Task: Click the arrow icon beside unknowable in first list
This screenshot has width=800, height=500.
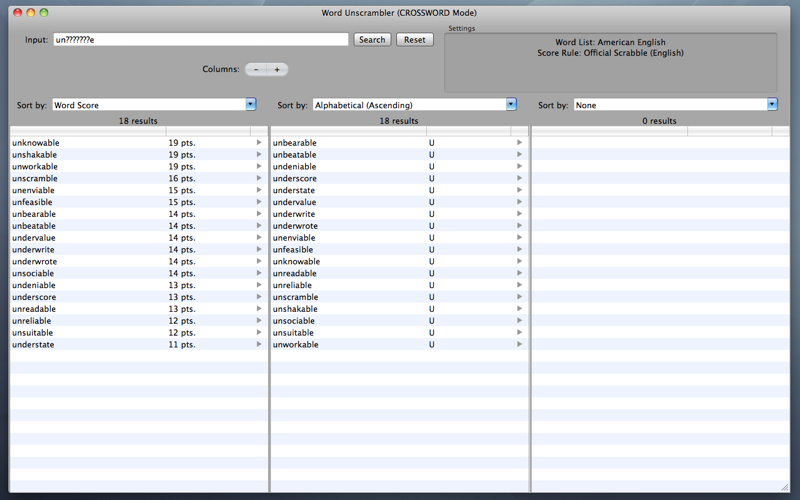Action: [x=259, y=142]
